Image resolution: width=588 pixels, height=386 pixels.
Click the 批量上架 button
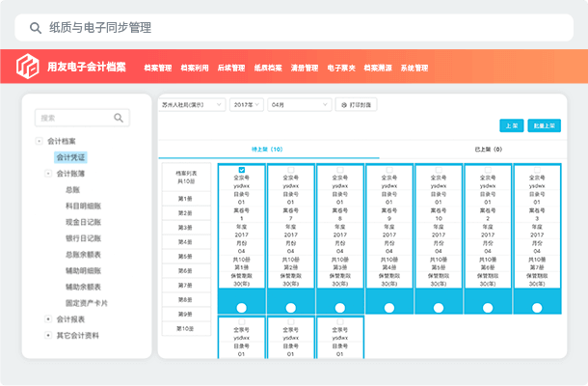pos(543,125)
